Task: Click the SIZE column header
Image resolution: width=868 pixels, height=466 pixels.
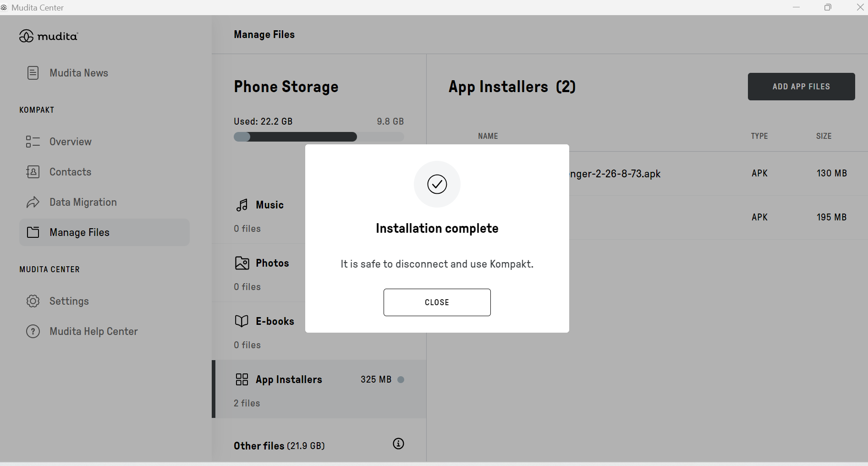Action: [x=824, y=136]
